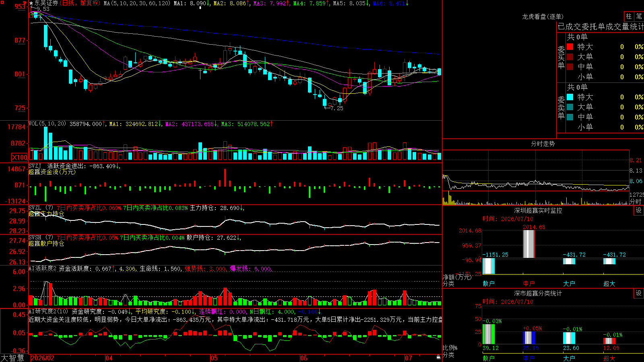Click the X100 volume multiplier box

coord(19,157)
